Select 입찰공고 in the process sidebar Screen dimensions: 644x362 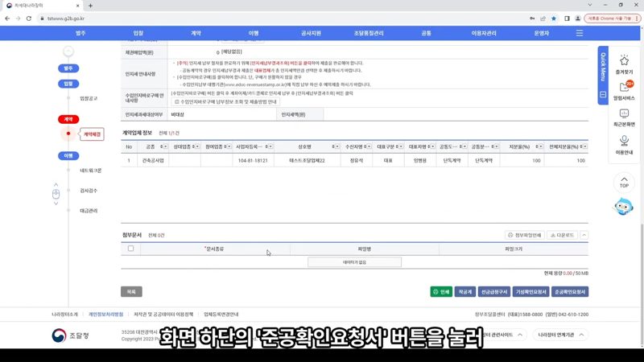pos(89,98)
